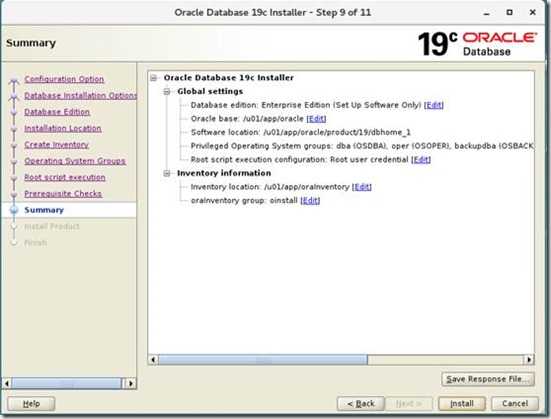Edit the Oracle base path

(x=316, y=119)
